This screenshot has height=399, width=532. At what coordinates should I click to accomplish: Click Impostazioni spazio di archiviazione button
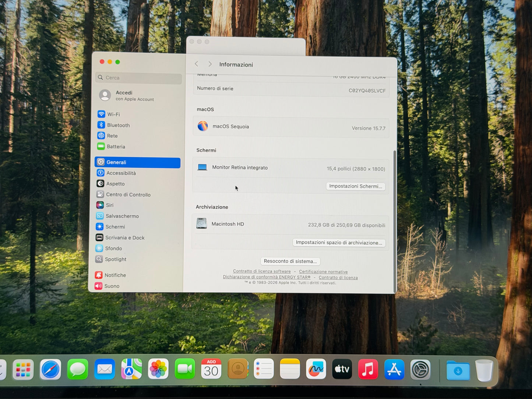[339, 243]
